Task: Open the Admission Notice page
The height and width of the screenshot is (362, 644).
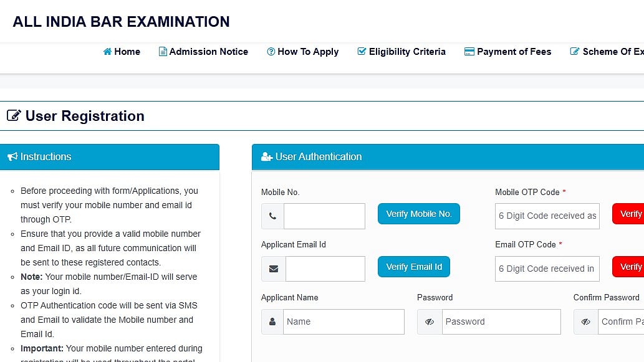Action: tap(203, 52)
